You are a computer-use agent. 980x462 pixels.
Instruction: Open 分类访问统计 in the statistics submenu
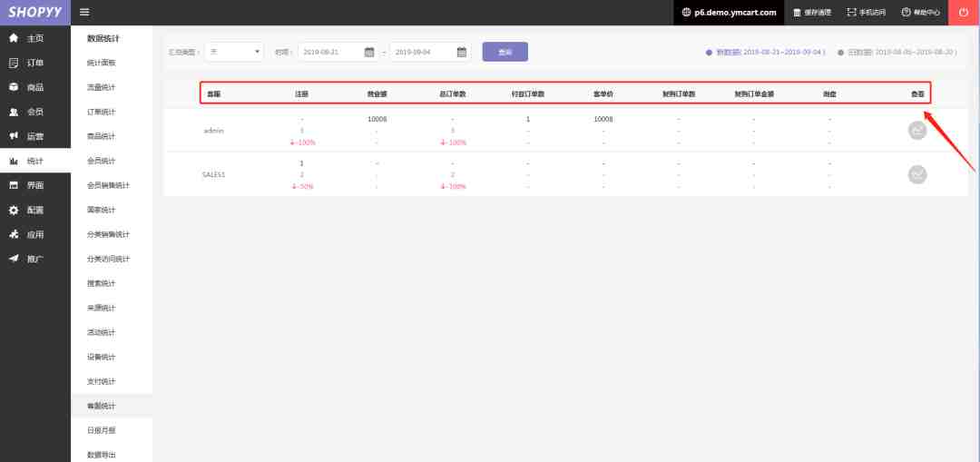(x=108, y=259)
